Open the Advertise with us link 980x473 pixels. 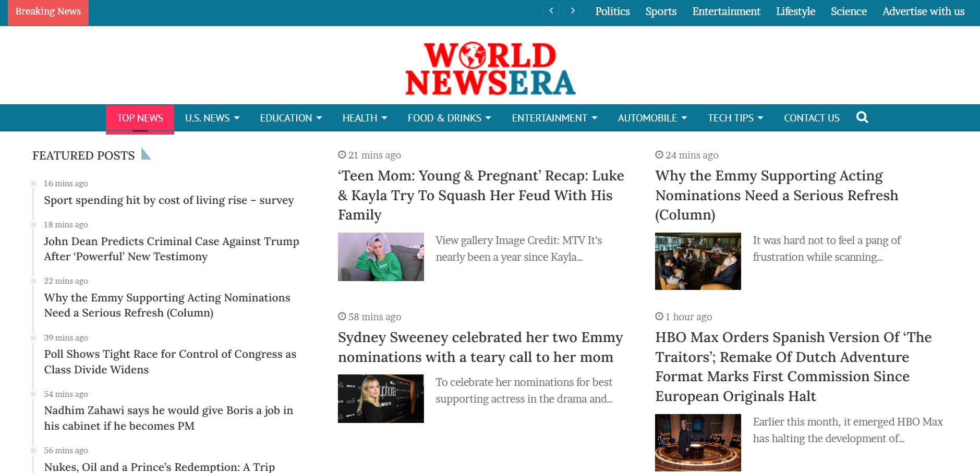(923, 11)
